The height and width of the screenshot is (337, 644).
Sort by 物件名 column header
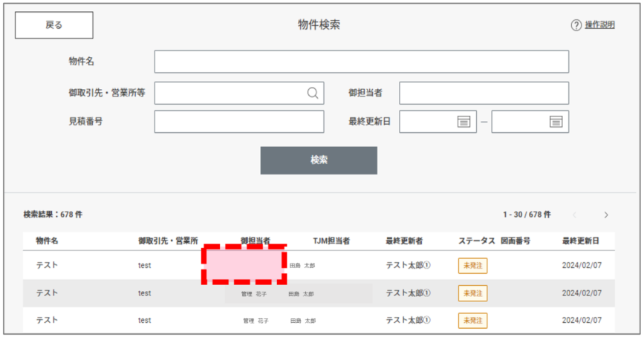pos(47,241)
